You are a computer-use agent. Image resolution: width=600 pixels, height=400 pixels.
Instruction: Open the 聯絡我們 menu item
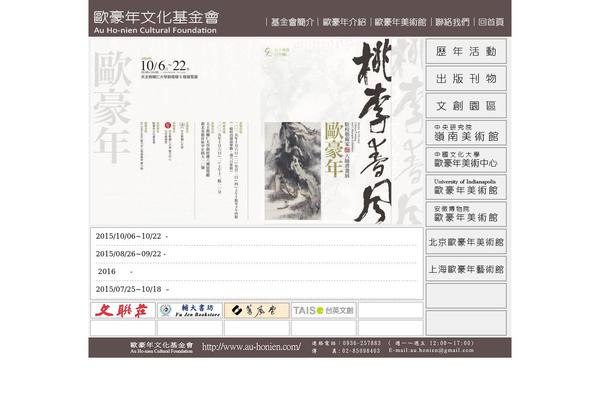coord(452,22)
